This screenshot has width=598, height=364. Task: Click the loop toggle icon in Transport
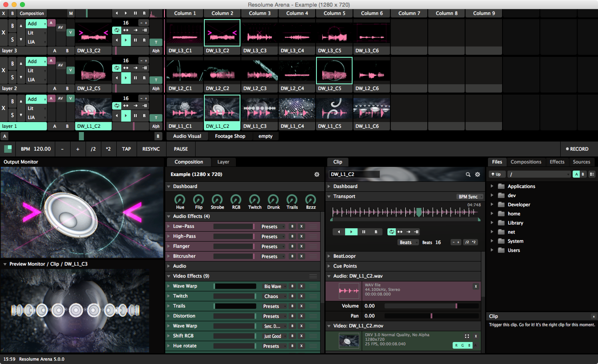click(x=390, y=232)
